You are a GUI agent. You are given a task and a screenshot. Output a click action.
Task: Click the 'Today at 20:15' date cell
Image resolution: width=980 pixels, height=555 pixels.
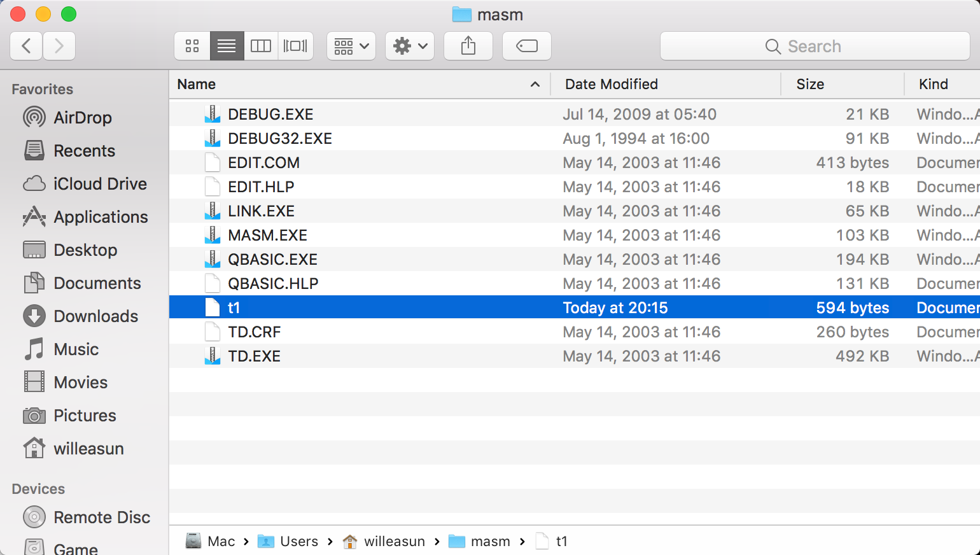615,308
